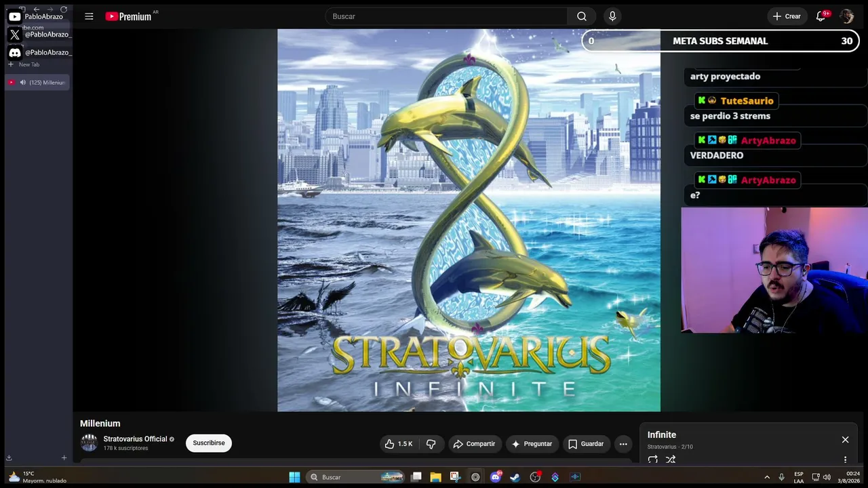Open a New Tab in the sidebar
Screen dimensions: 868x488
[24, 64]
